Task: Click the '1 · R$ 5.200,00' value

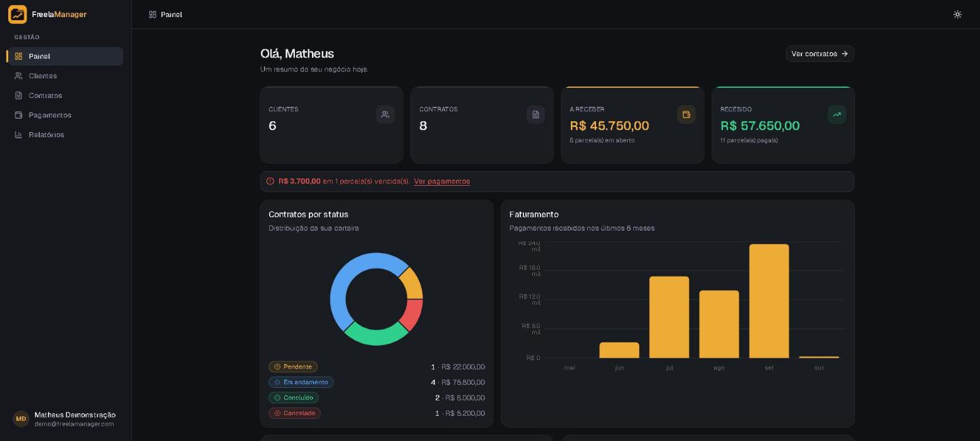Action: coord(460,413)
